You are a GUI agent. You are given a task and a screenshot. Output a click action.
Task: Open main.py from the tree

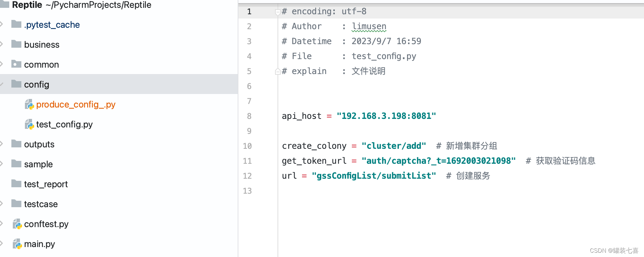pyautogui.click(x=39, y=244)
